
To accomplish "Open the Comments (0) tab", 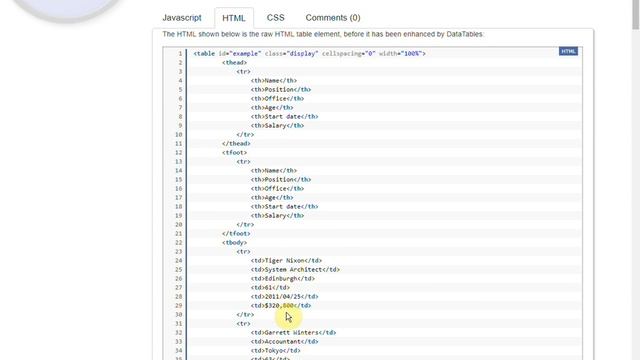I will 333,18.
